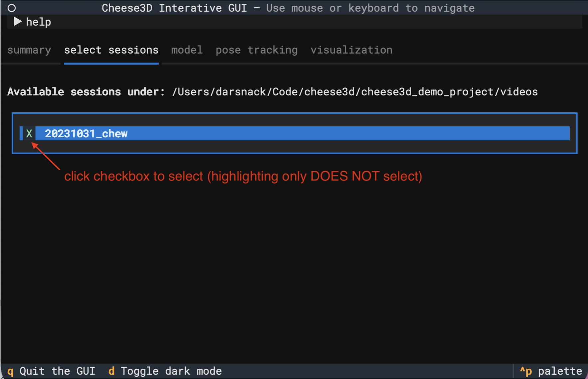The height and width of the screenshot is (379, 588).
Task: Highlight the 20231031_chew session name
Action: (x=86, y=134)
